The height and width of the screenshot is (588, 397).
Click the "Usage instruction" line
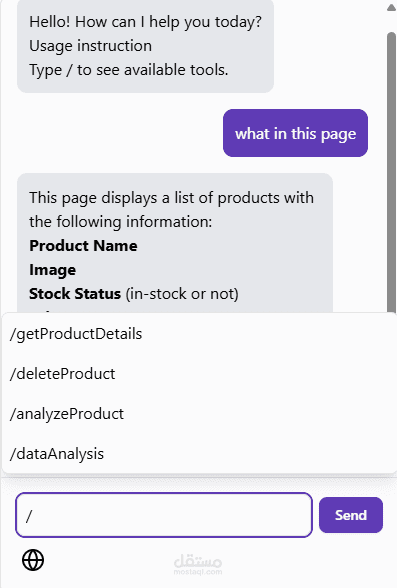click(x=90, y=46)
